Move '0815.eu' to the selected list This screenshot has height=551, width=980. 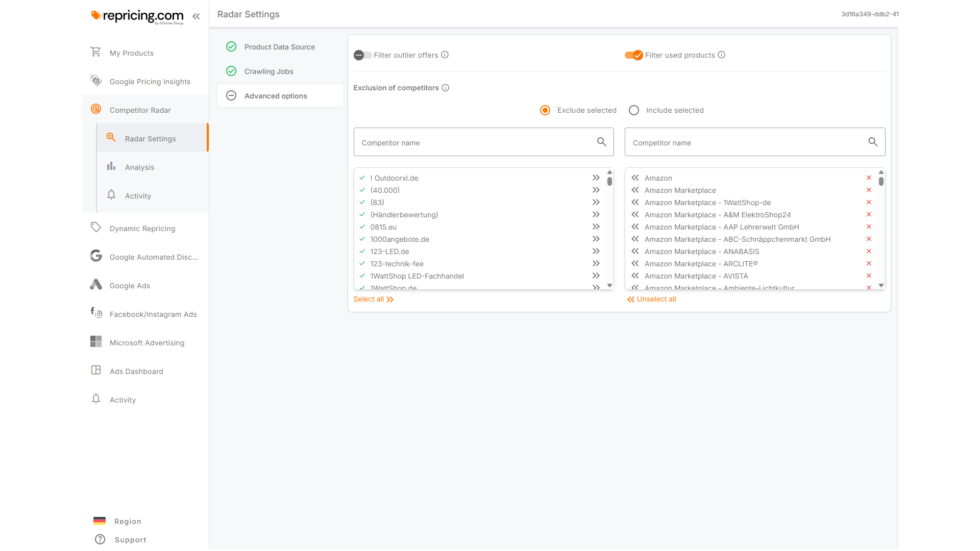[x=596, y=227]
